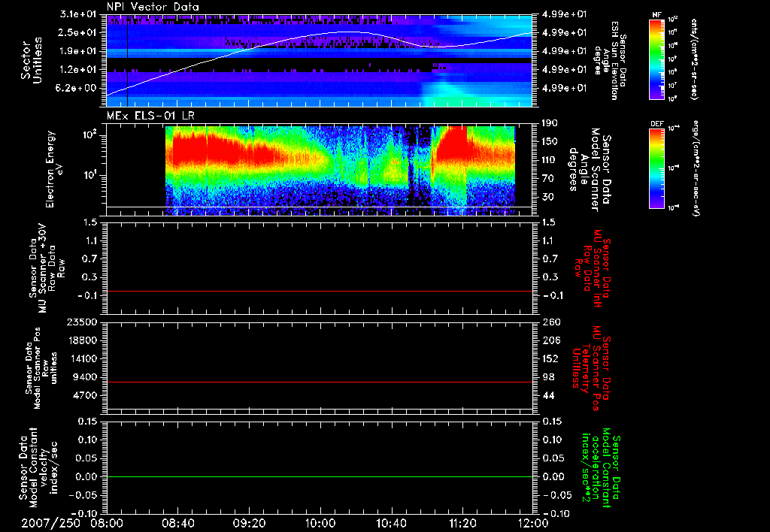Image resolution: width=770 pixels, height=532 pixels.
Task: Click the "44" telemetry tick label
Action: 547,395
